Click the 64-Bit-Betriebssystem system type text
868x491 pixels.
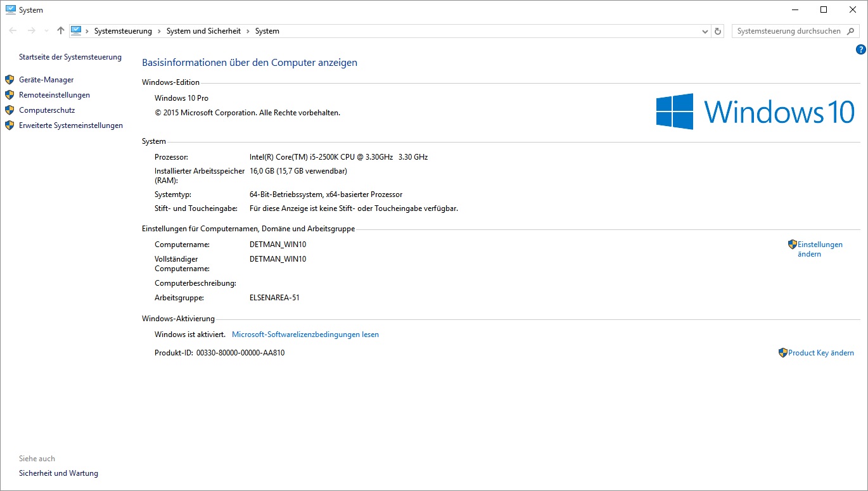pyautogui.click(x=326, y=194)
